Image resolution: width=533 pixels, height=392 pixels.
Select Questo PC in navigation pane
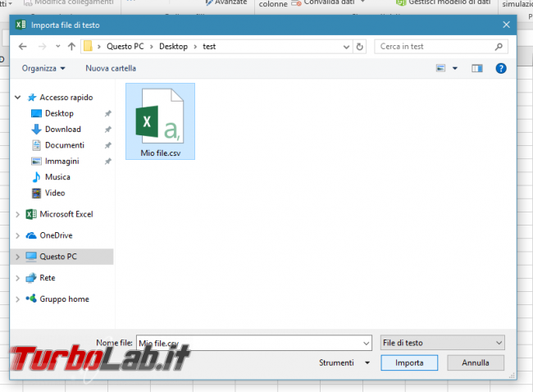pos(58,257)
